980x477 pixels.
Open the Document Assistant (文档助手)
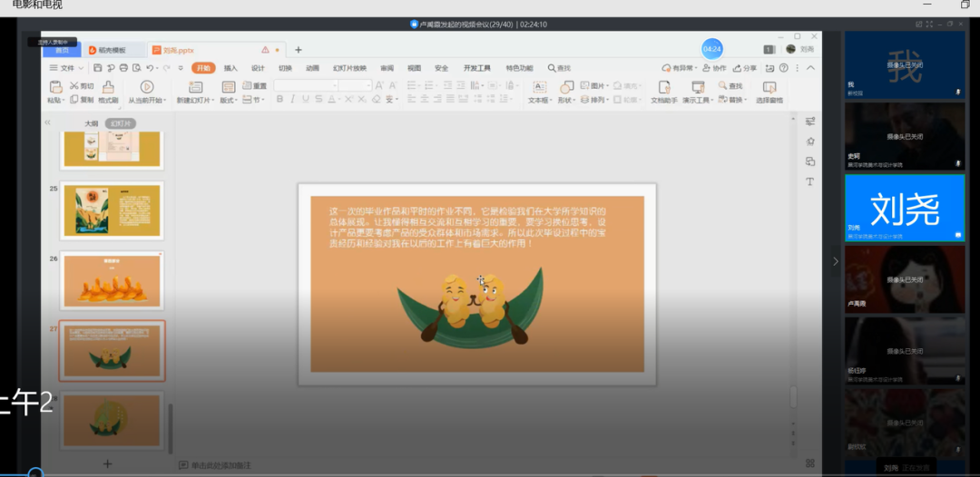(664, 88)
